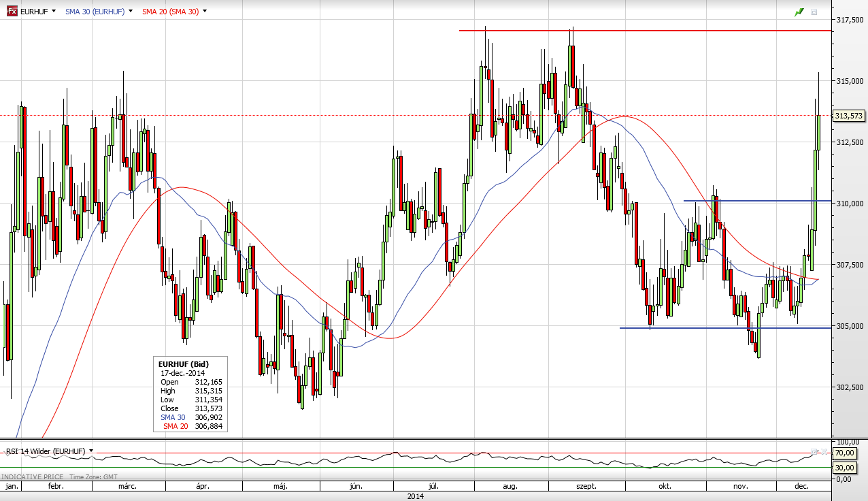868x501 pixels.
Task: Click the SMA 20 306,884 value row
Action: coord(193,426)
